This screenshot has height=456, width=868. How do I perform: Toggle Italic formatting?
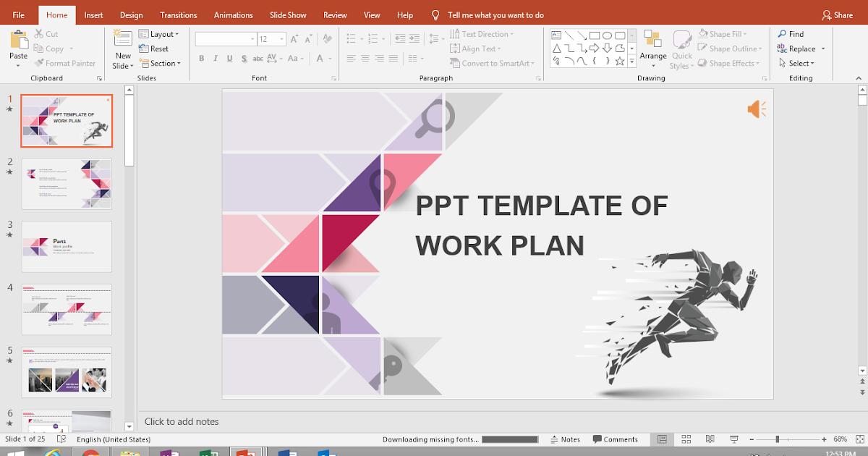tap(216, 58)
